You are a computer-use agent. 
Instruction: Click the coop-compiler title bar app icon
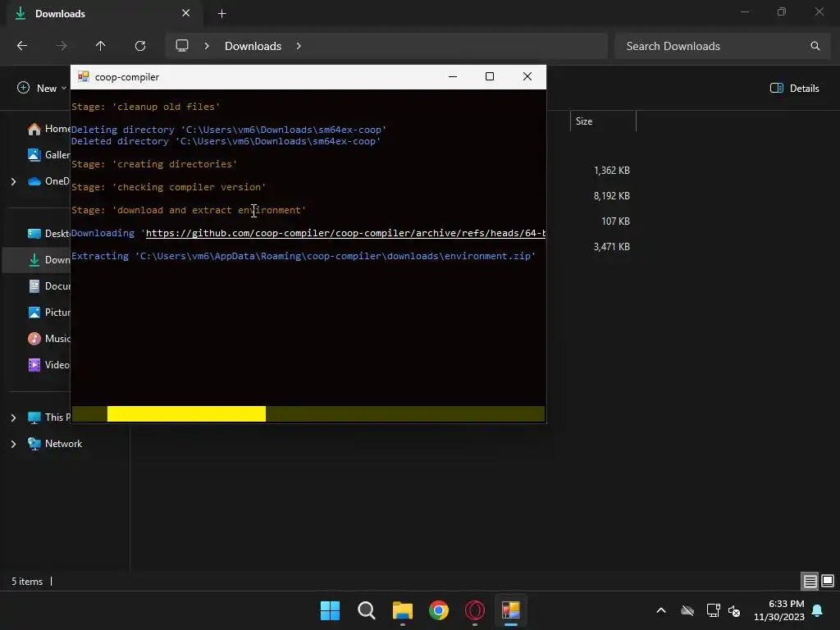pyautogui.click(x=83, y=76)
